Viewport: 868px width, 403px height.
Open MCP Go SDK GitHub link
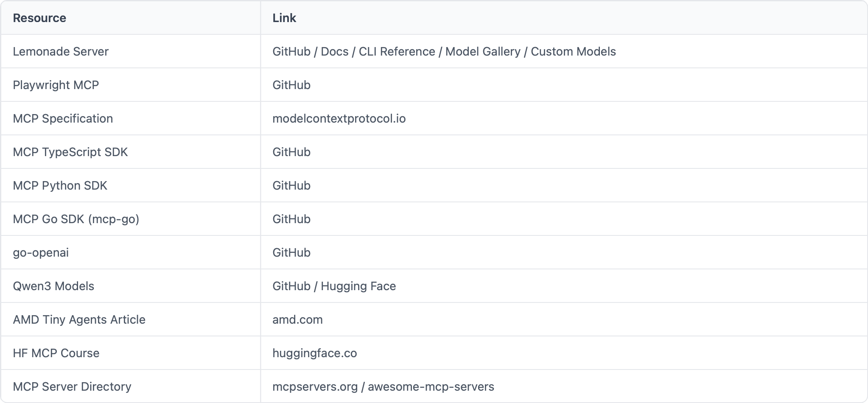coord(291,219)
